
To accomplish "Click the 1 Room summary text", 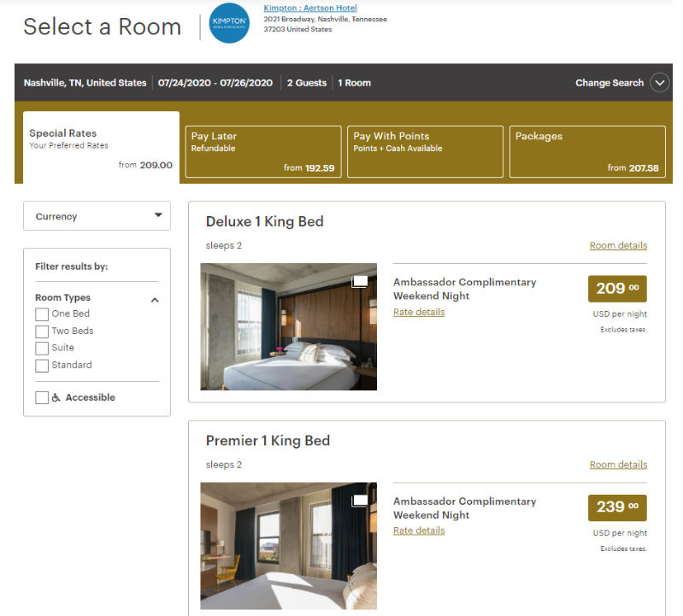I will 354,83.
